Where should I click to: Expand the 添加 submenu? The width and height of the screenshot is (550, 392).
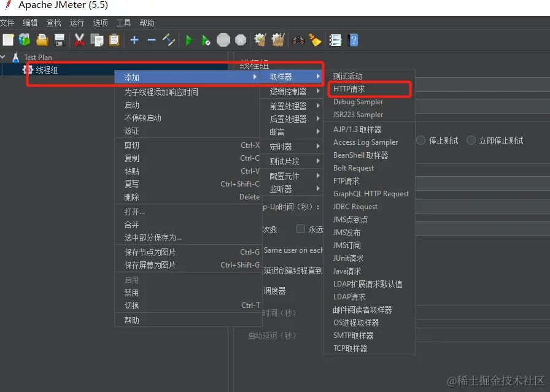(x=187, y=77)
